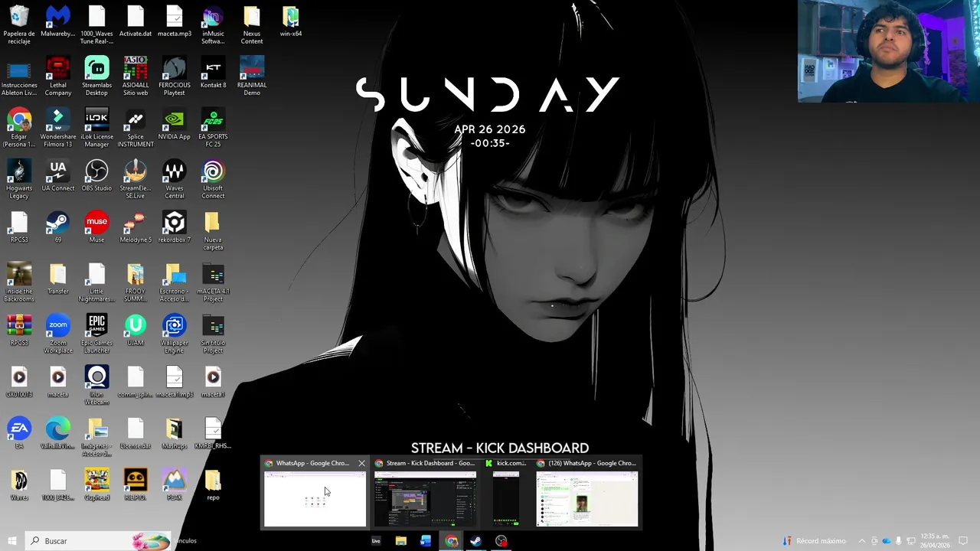Launch Melodyne 5
980x551 pixels.
tap(136, 227)
